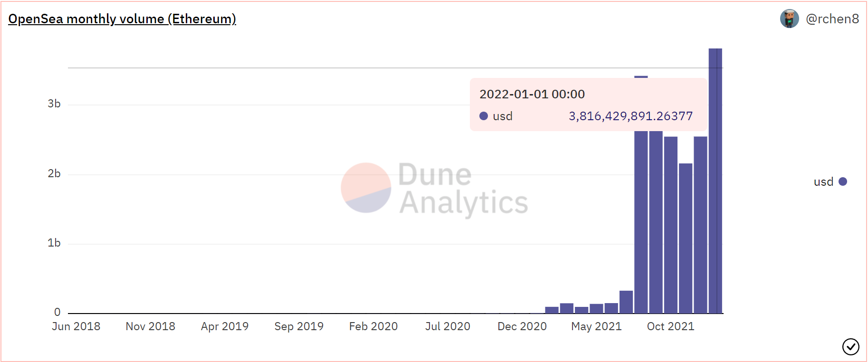This screenshot has width=868, height=362.
Task: Click the 3b y-axis label
Action: click(x=54, y=104)
